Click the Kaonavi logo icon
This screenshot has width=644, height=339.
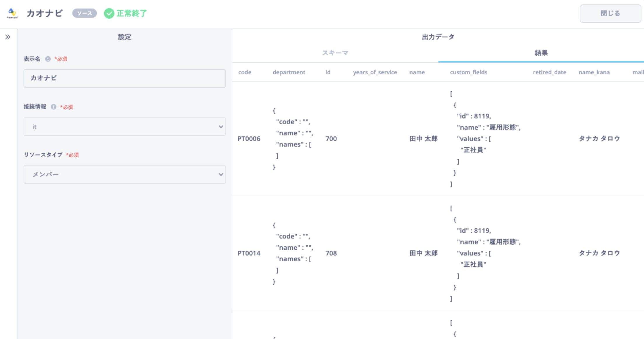click(x=12, y=13)
